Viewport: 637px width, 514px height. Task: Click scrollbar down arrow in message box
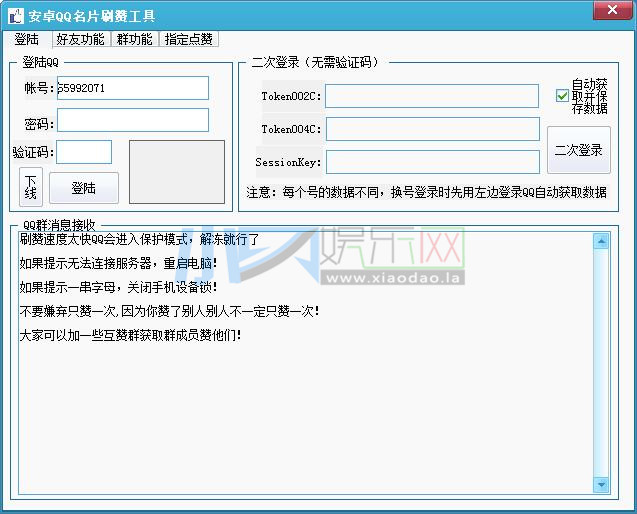(x=601, y=484)
